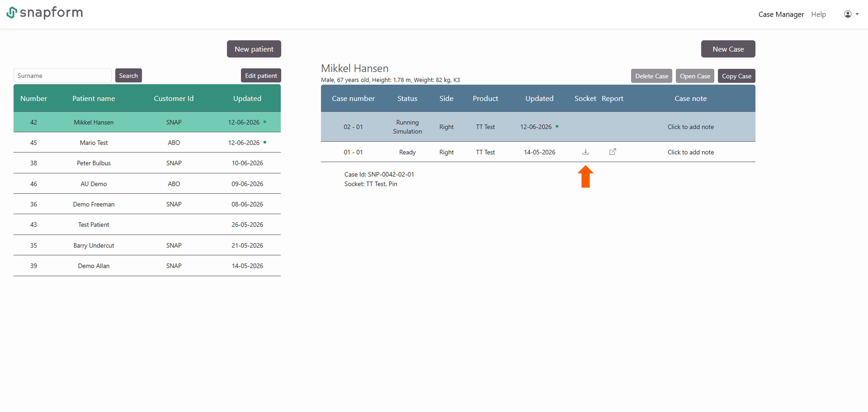Open report for case 01 - 01
This screenshot has height=412, width=868.
(x=612, y=152)
